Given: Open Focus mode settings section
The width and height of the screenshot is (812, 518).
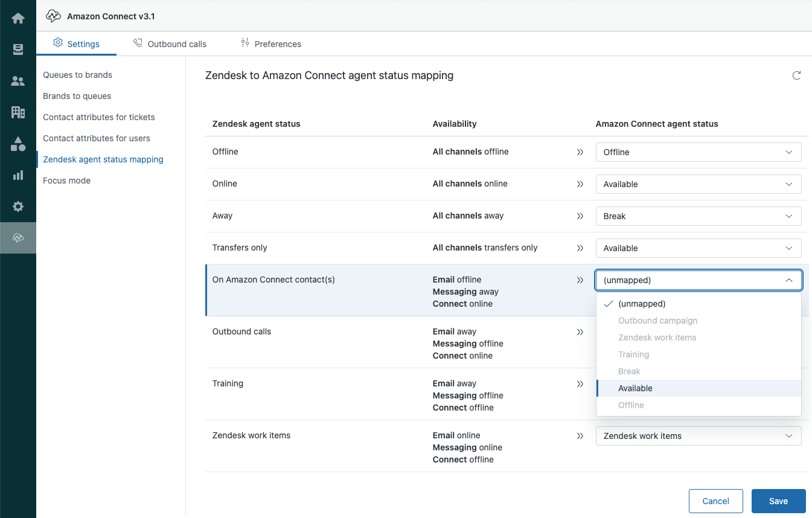Looking at the screenshot, I should [x=66, y=181].
